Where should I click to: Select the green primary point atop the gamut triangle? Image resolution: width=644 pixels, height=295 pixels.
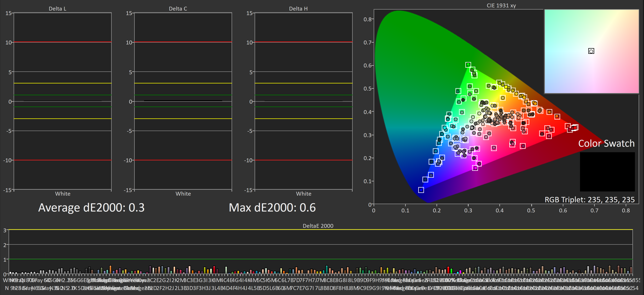tap(468, 65)
